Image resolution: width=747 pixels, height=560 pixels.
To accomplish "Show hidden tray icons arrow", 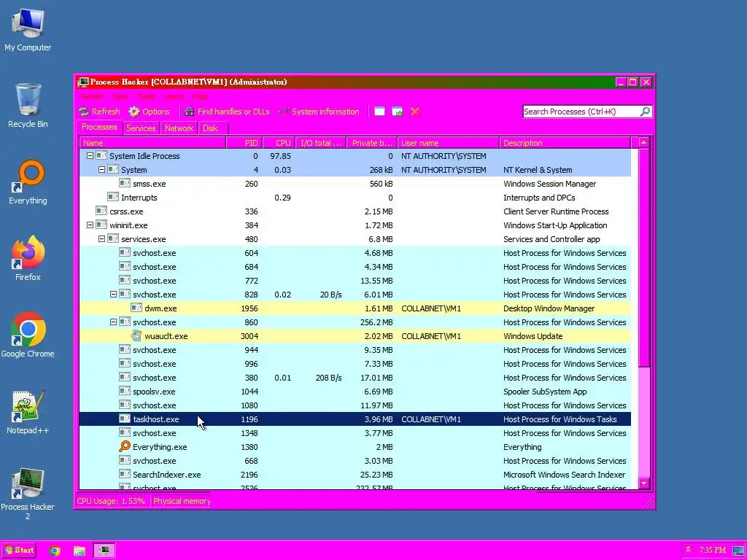I will click(x=688, y=550).
